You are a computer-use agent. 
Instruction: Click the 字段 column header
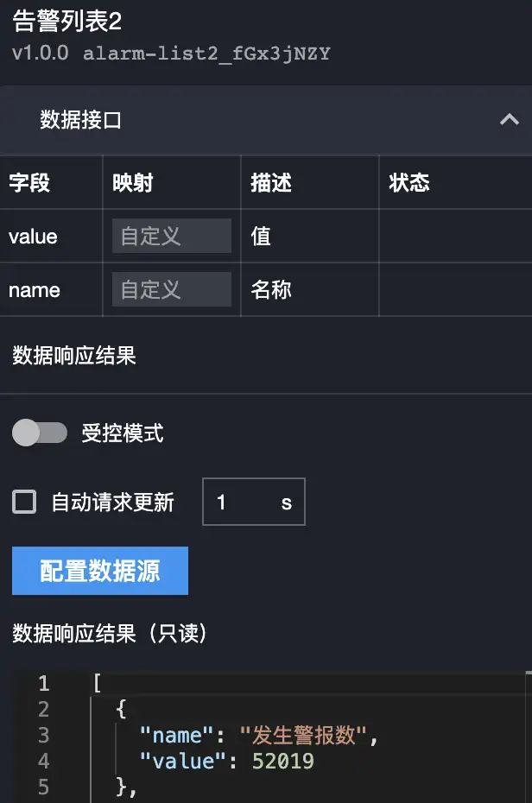[x=29, y=182]
